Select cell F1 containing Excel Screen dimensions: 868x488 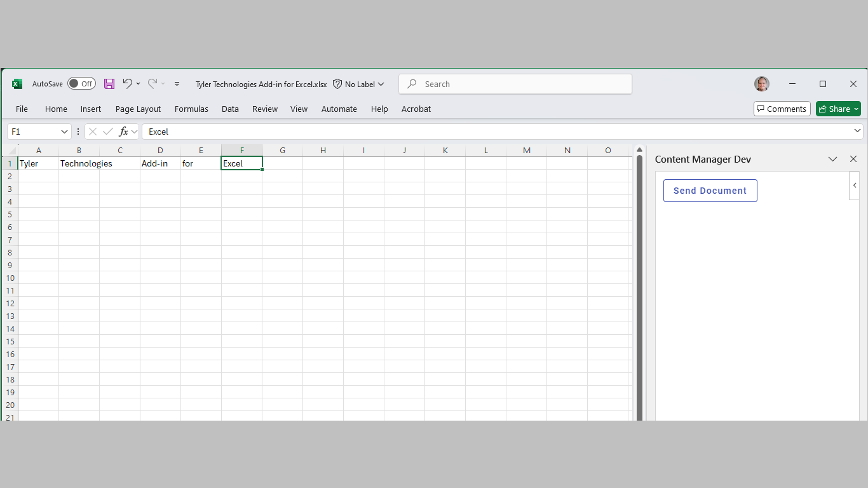pyautogui.click(x=241, y=163)
